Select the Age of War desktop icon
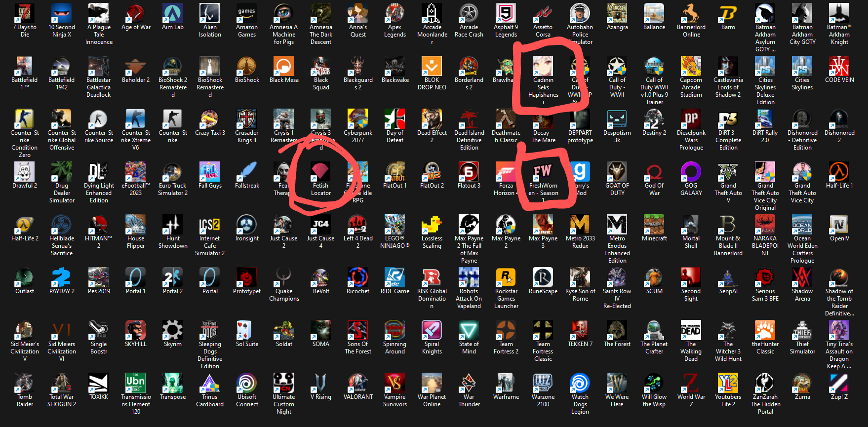This screenshot has width=868, height=427. coord(136,13)
